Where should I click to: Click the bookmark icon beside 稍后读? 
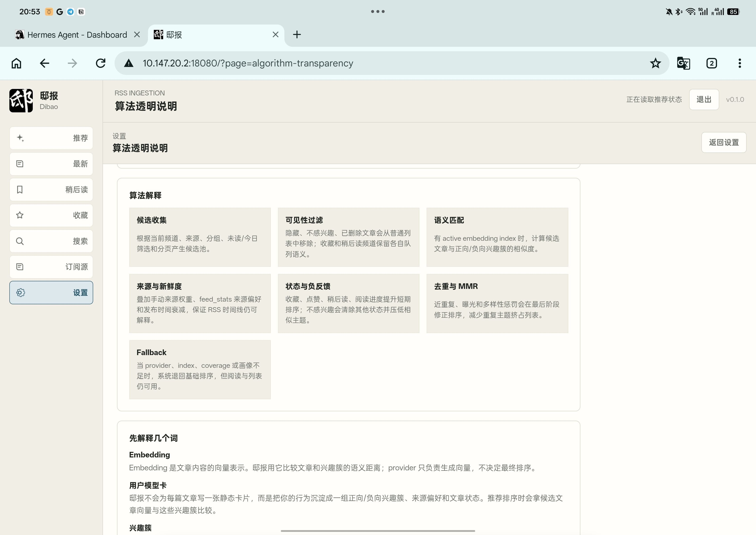pyautogui.click(x=20, y=189)
